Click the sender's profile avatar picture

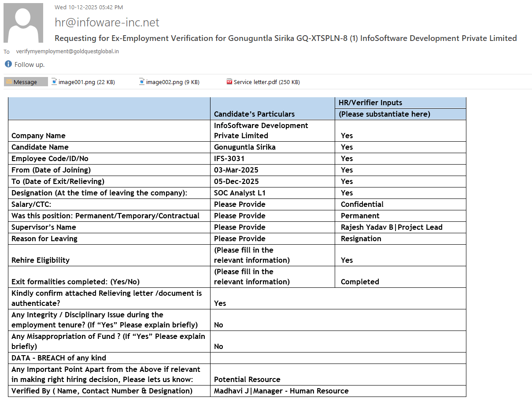click(23, 23)
